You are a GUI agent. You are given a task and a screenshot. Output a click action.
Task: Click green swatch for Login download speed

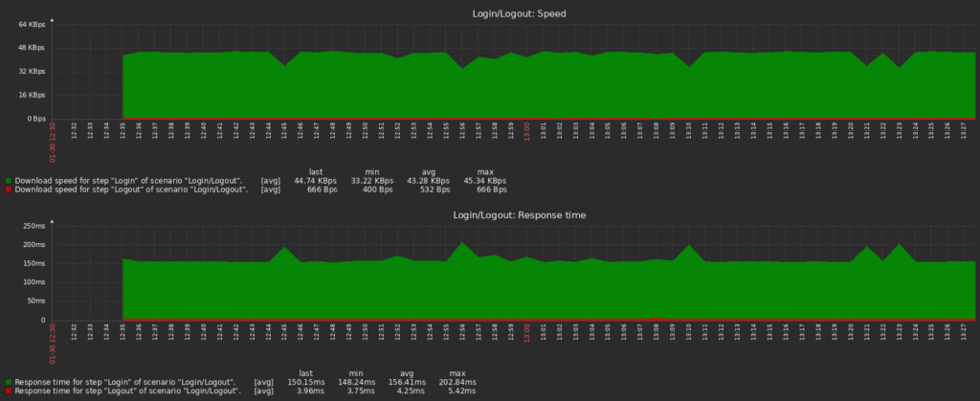click(9, 180)
